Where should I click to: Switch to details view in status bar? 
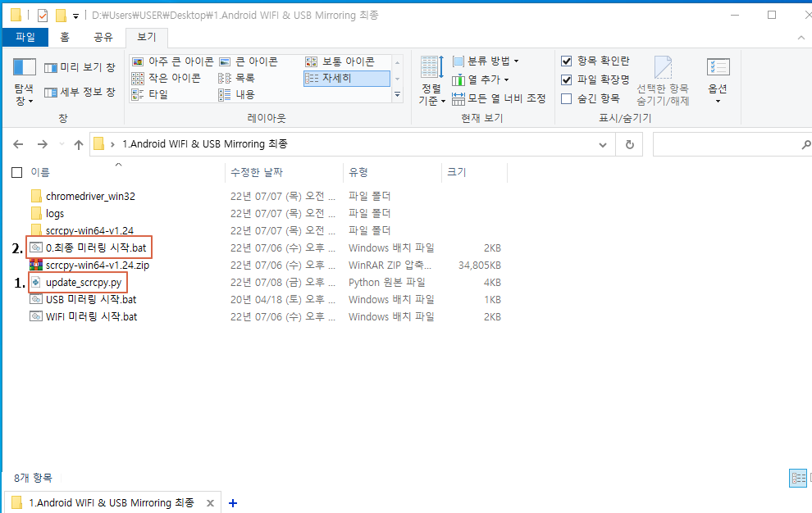tap(798, 478)
